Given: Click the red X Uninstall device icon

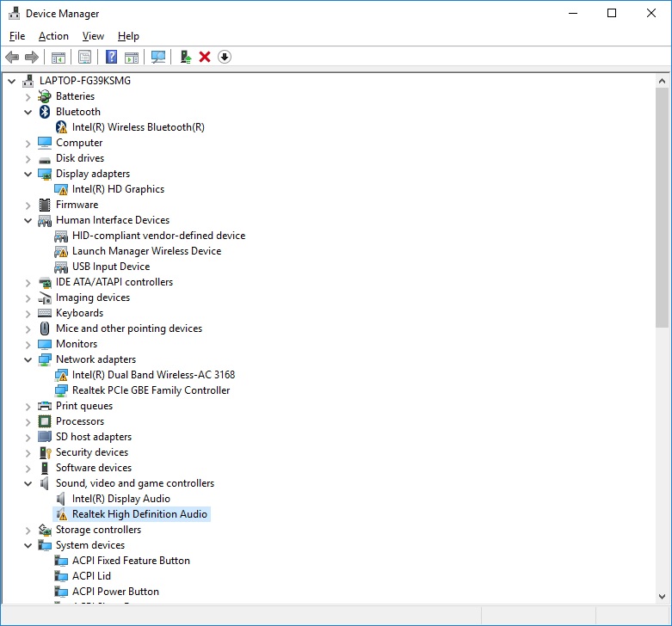Looking at the screenshot, I should pyautogui.click(x=205, y=57).
